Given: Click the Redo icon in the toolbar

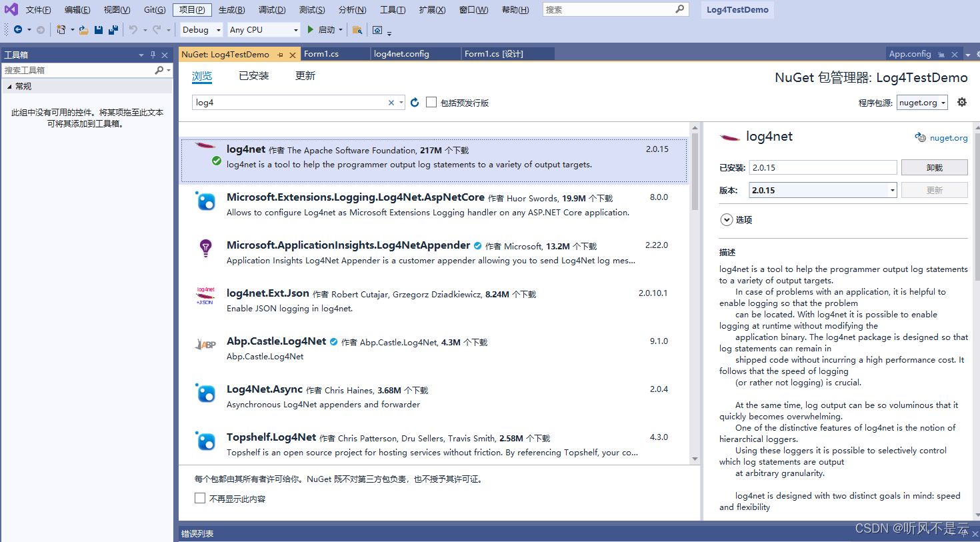Looking at the screenshot, I should tap(157, 29).
